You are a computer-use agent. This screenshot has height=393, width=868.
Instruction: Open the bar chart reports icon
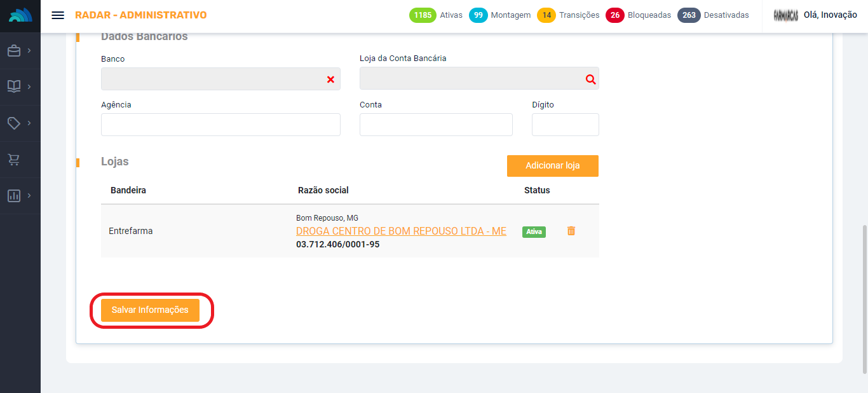[14, 196]
